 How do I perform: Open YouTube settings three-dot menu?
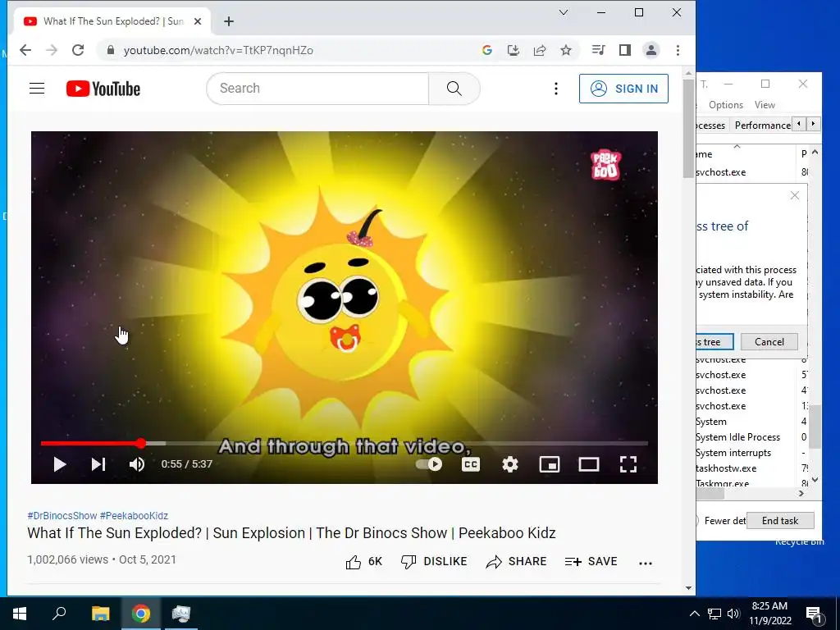pos(556,89)
